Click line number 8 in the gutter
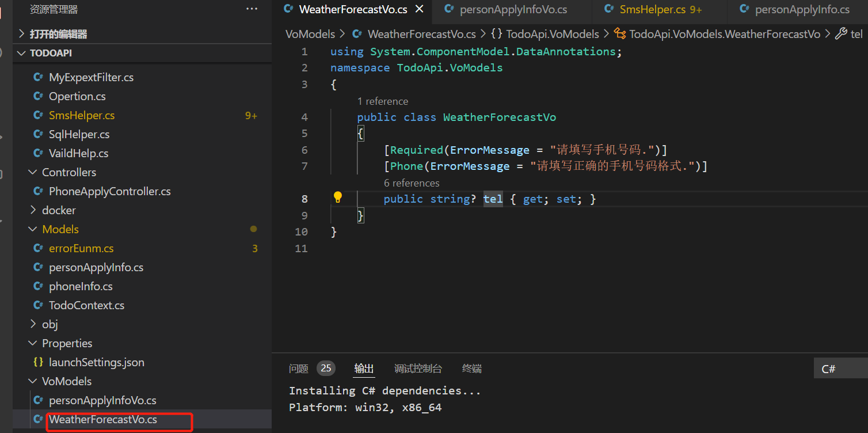 pyautogui.click(x=304, y=199)
